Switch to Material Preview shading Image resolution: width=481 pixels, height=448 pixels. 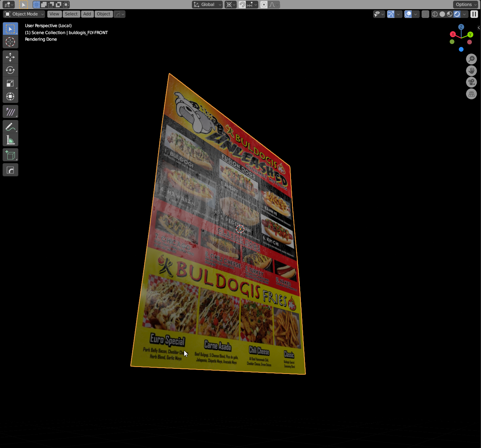click(x=449, y=14)
